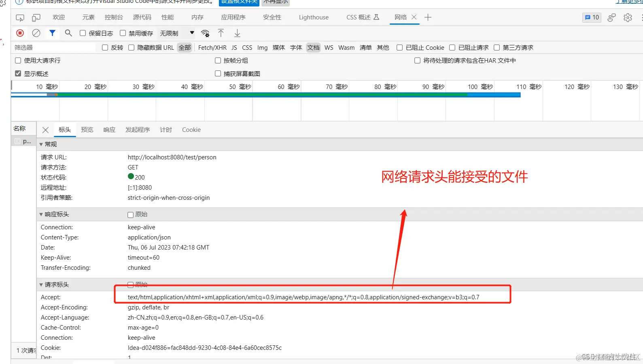Image resolution: width=643 pixels, height=364 pixels.
Task: Open the Cookie detail tab
Action: pyautogui.click(x=191, y=130)
